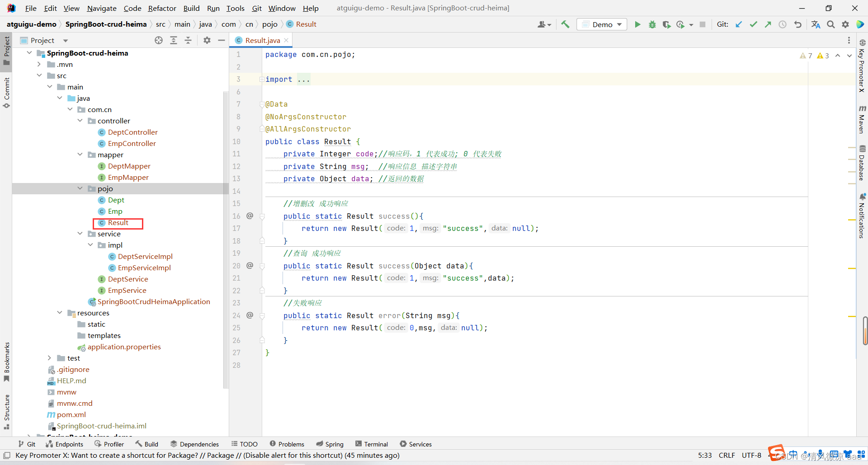Viewport: 868px width, 465px height.
Task: Toggle the Dependencies tool window
Action: 194,444
